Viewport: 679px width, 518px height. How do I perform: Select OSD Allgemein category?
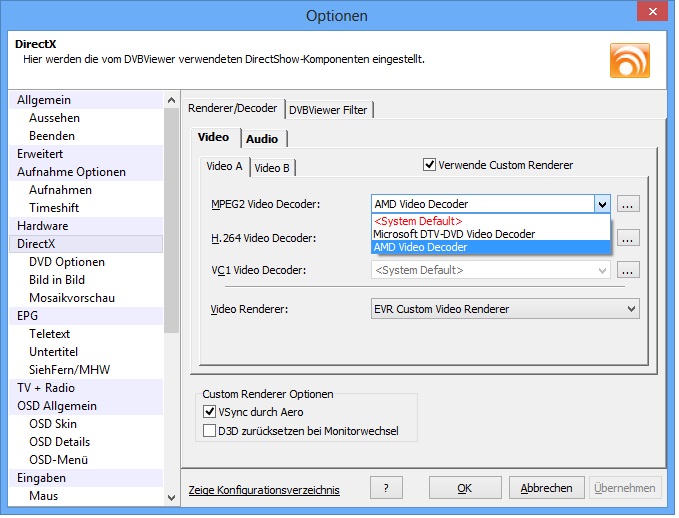[87, 407]
